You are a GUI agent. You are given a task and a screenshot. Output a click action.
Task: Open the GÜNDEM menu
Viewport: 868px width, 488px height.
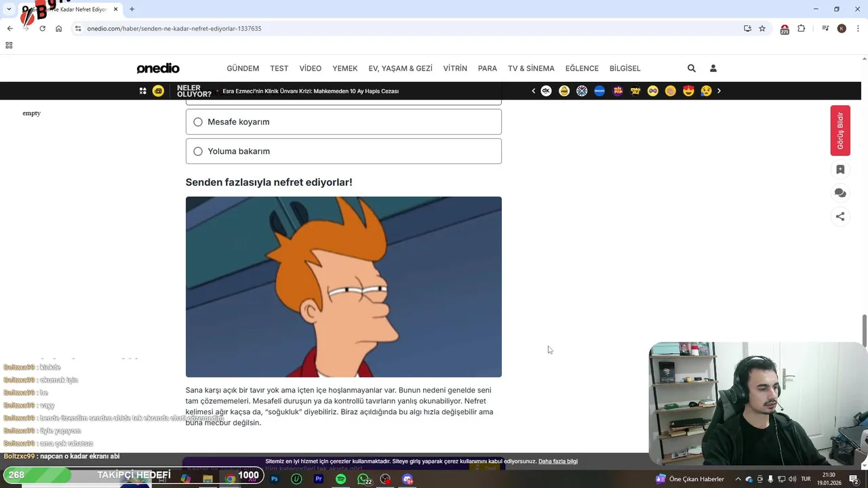pyautogui.click(x=243, y=68)
